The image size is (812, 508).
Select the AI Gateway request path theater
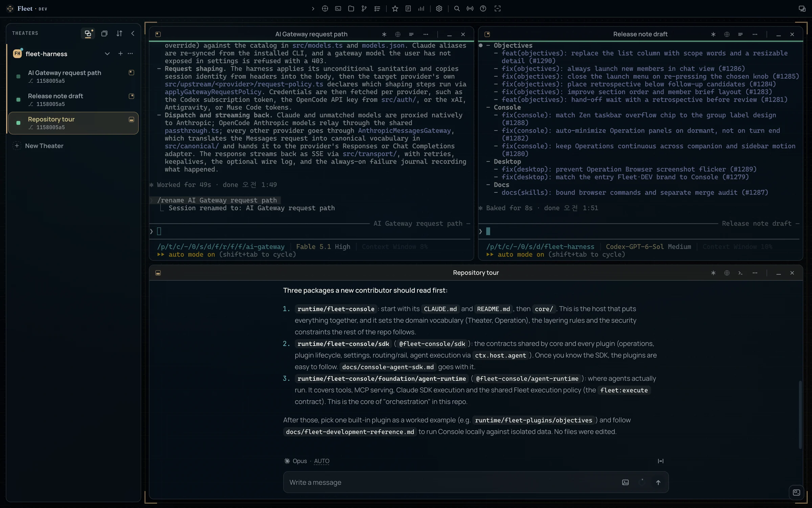(x=73, y=77)
